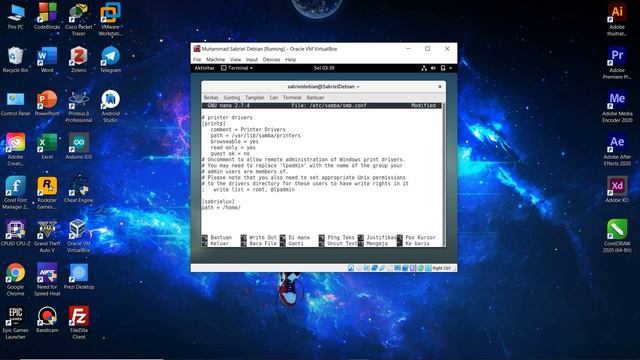Launch Need for Speed Heat shortcut
640x360 pixels.
(x=47, y=279)
